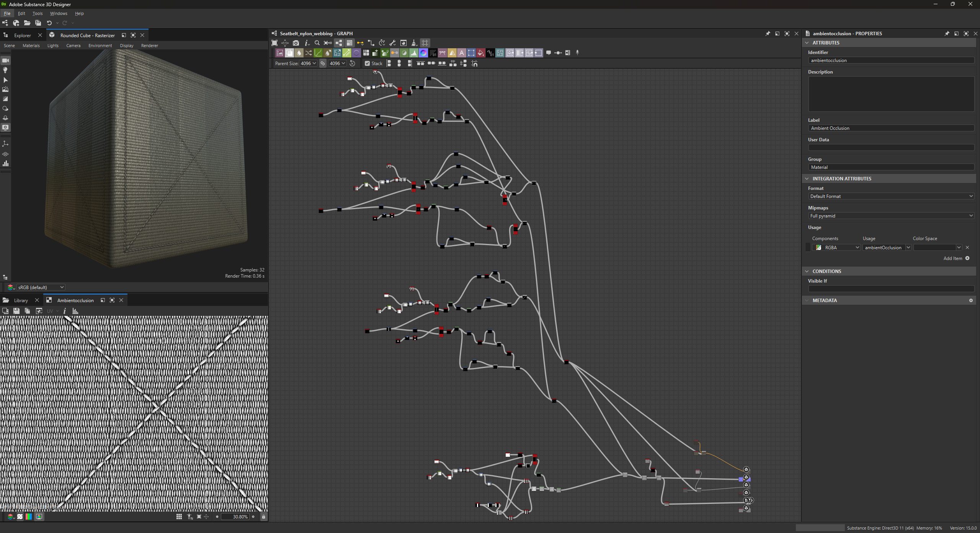This screenshot has width=980, height=533.
Task: Toggle the RGB channels display in 2D view
Action: 29,517
